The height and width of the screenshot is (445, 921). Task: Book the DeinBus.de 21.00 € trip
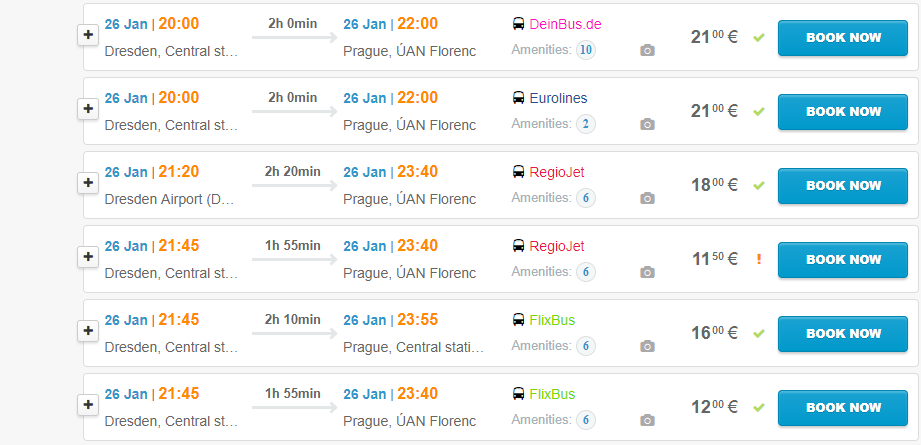point(843,38)
